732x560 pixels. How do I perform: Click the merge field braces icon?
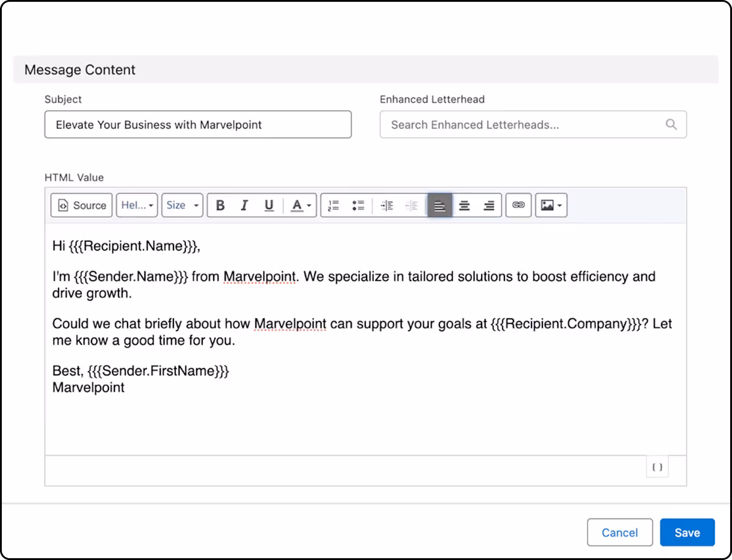657,467
